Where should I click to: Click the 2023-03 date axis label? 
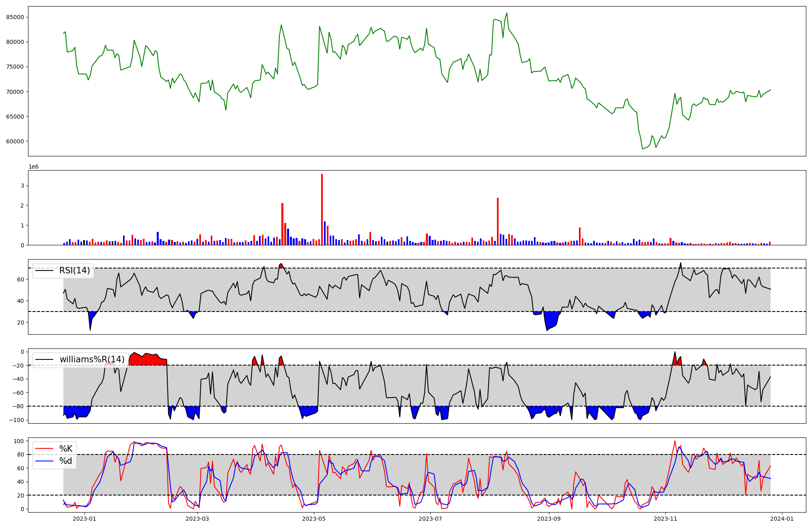(197, 519)
